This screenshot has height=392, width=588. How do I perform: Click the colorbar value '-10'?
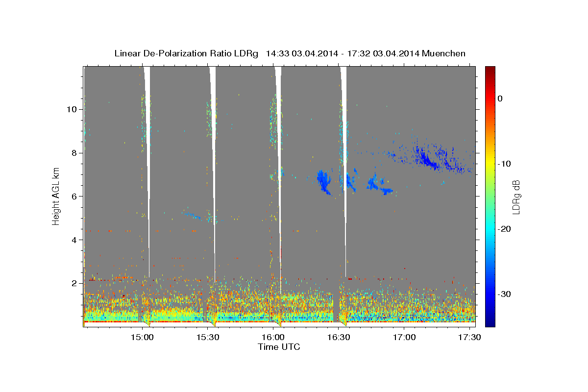click(505, 164)
